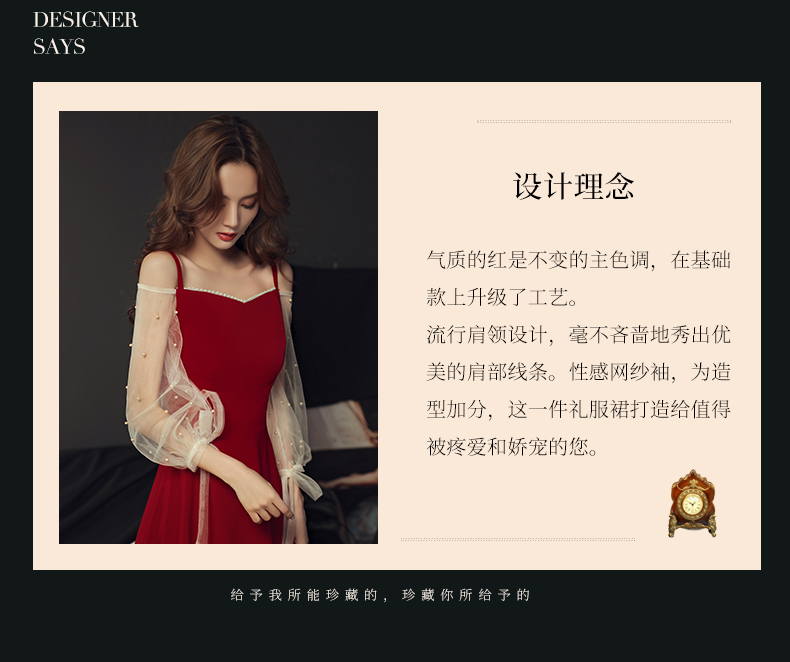Click the antique clock ornament icon
This screenshot has width=790, height=662.
[x=693, y=503]
